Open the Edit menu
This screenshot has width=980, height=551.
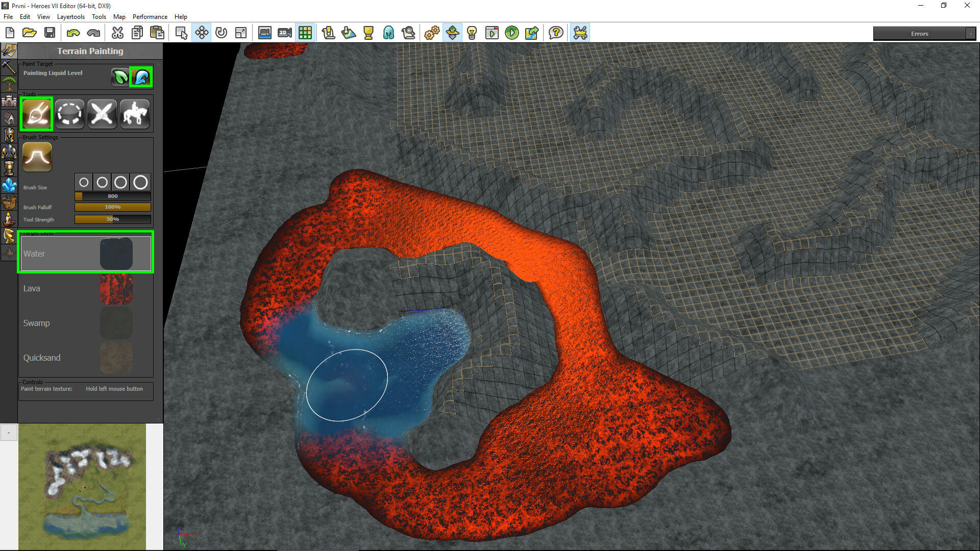[25, 17]
